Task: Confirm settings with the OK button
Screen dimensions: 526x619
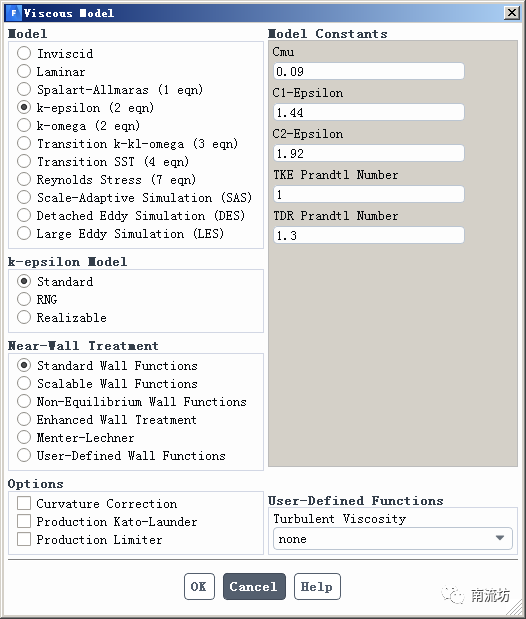Action: pyautogui.click(x=199, y=587)
